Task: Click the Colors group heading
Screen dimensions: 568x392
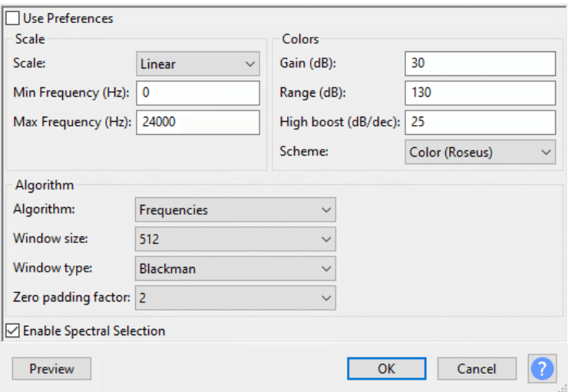Action: pyautogui.click(x=300, y=38)
